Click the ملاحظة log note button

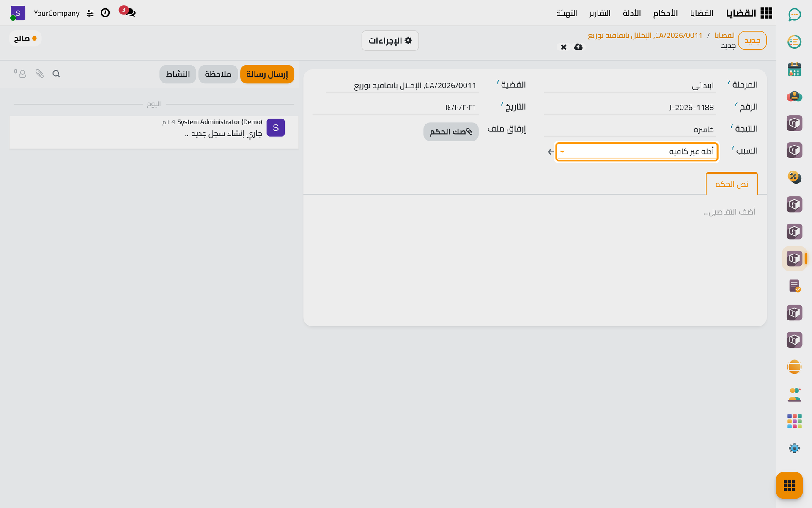(218, 74)
